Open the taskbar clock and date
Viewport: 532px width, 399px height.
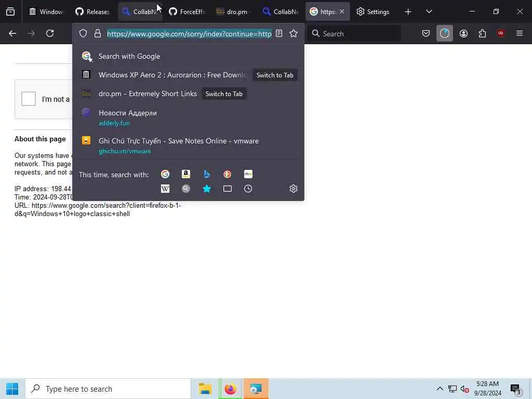488,389
